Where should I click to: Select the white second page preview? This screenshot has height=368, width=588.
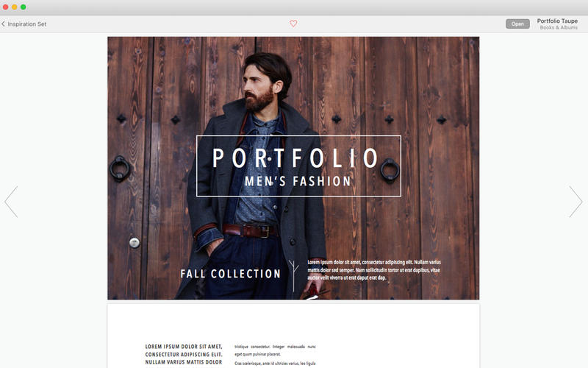pyautogui.click(x=293, y=336)
